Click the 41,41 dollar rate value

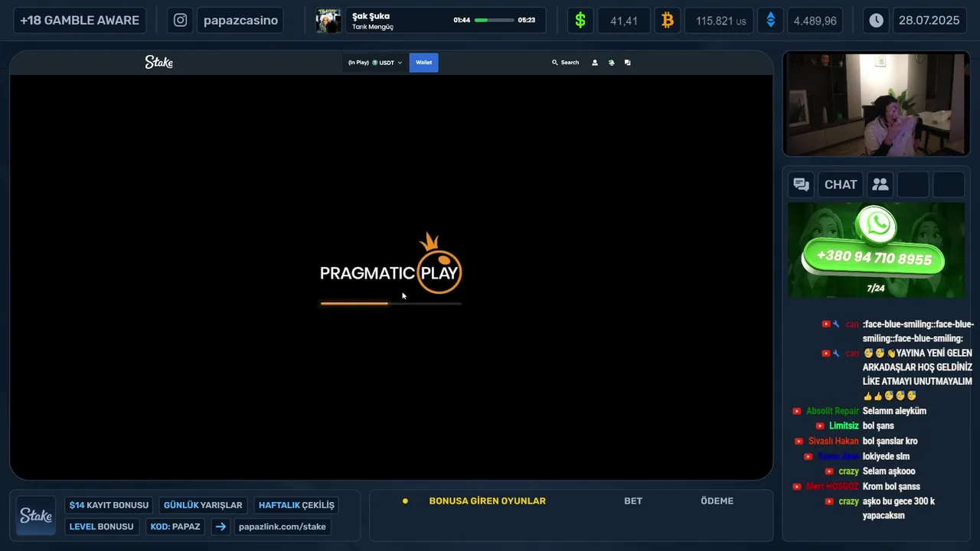click(624, 21)
